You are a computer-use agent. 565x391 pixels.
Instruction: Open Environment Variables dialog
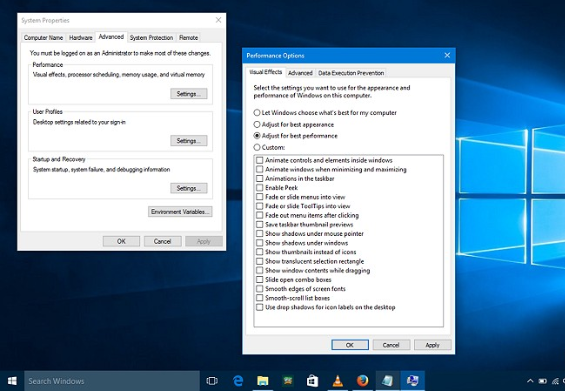coord(180,212)
